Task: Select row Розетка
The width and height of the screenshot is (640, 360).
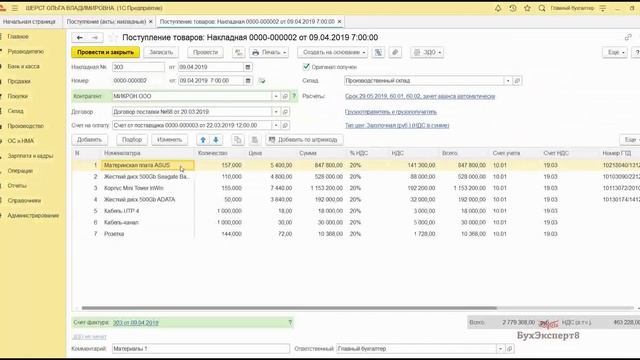Action: pos(355,234)
